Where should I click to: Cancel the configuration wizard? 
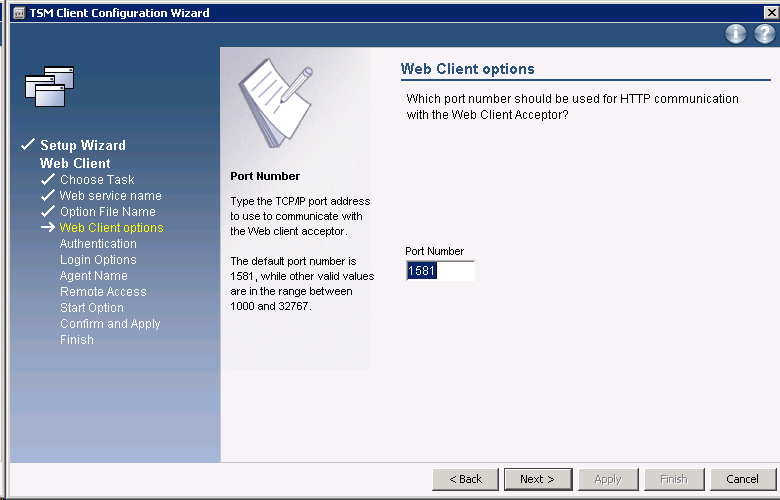pyautogui.click(x=742, y=479)
